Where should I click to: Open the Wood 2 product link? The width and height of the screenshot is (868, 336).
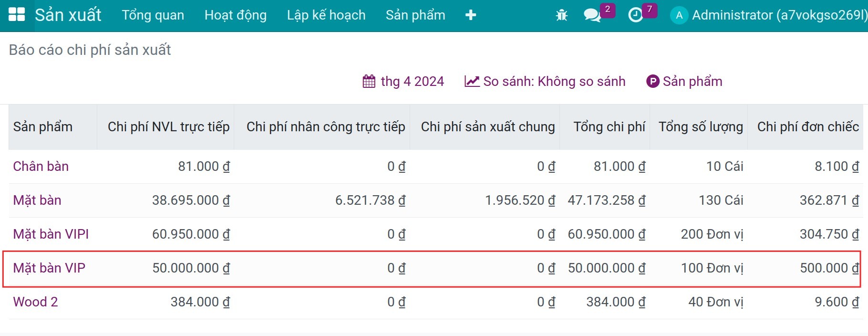coord(35,302)
